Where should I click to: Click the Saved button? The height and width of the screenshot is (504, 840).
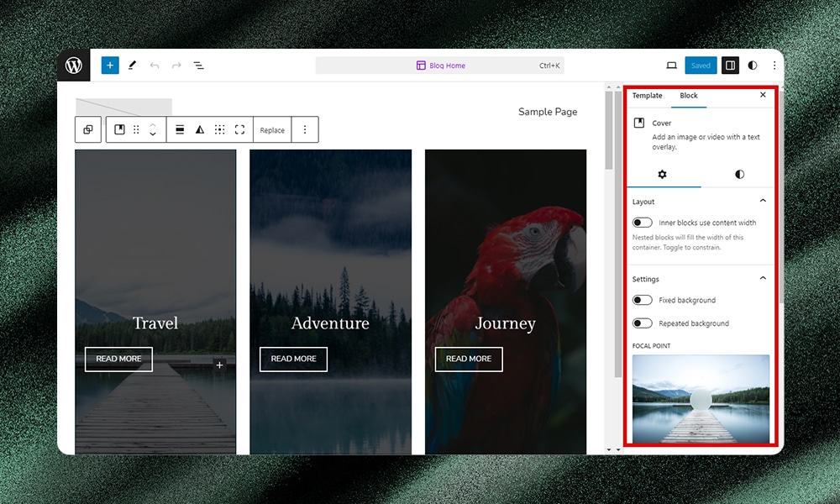pyautogui.click(x=701, y=65)
